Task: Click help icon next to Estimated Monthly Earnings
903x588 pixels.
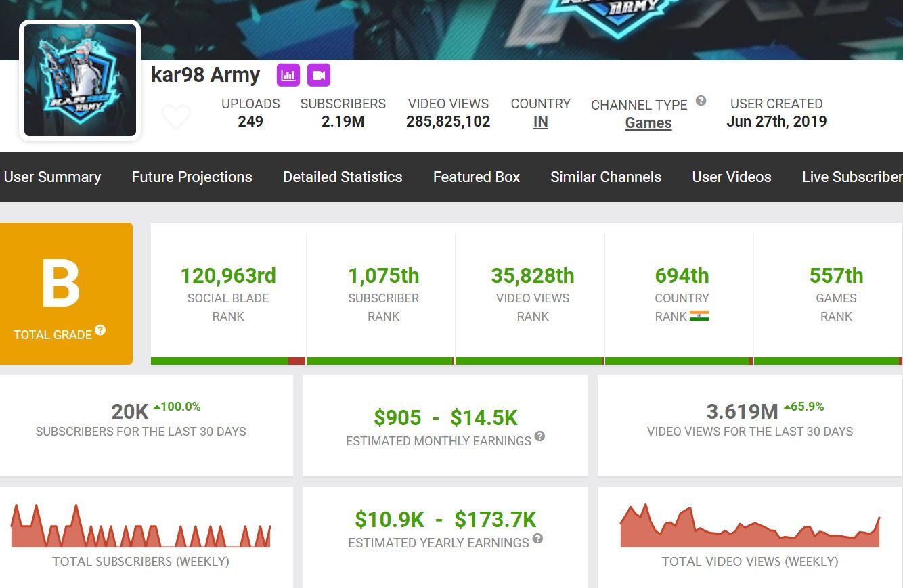Action: (539, 436)
